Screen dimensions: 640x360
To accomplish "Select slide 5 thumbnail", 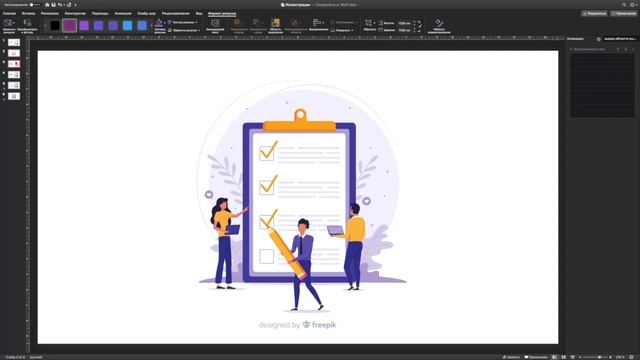I will (14, 85).
